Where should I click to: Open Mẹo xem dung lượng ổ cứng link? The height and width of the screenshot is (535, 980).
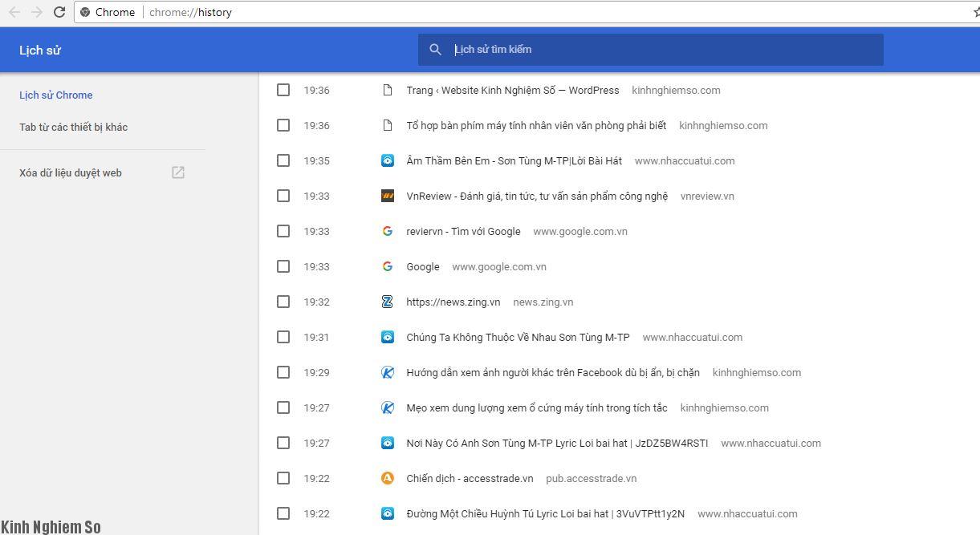coord(537,407)
